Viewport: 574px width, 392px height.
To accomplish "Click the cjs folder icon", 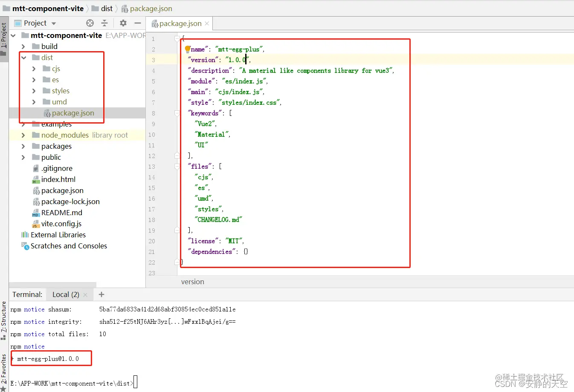I will [46, 69].
